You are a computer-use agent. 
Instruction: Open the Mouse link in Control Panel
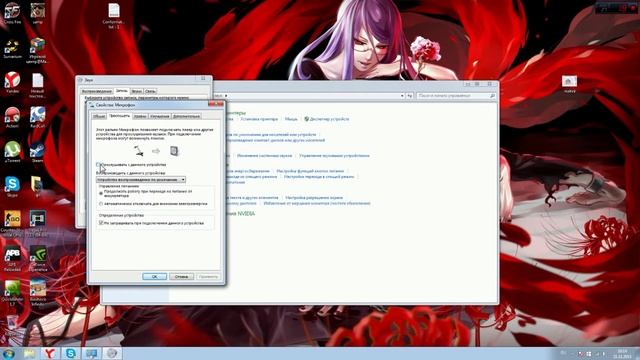[x=291, y=119]
